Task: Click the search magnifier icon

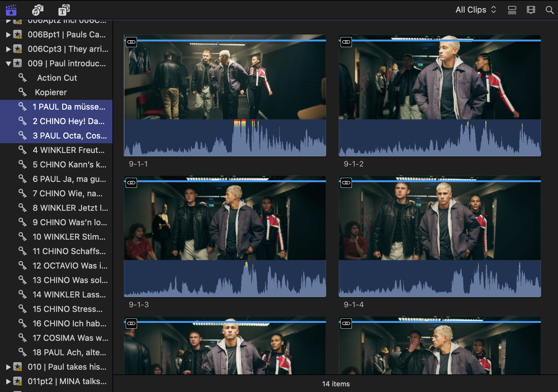Action: coord(550,10)
